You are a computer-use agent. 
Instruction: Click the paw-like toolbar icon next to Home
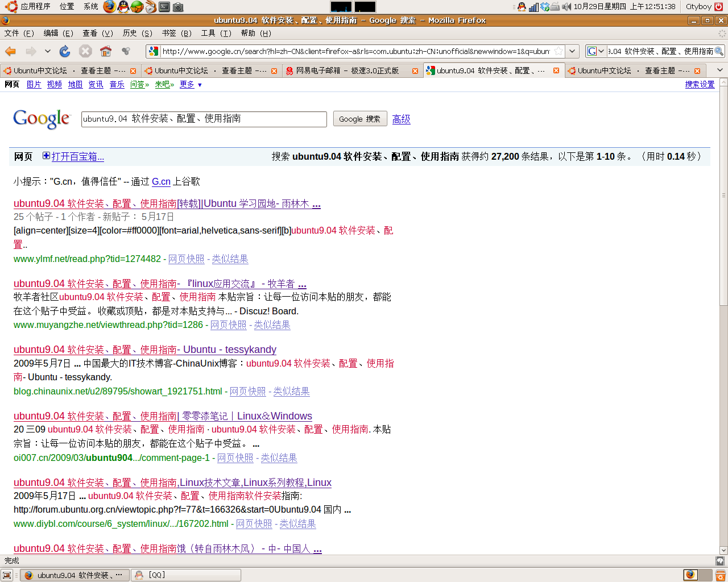click(126, 51)
